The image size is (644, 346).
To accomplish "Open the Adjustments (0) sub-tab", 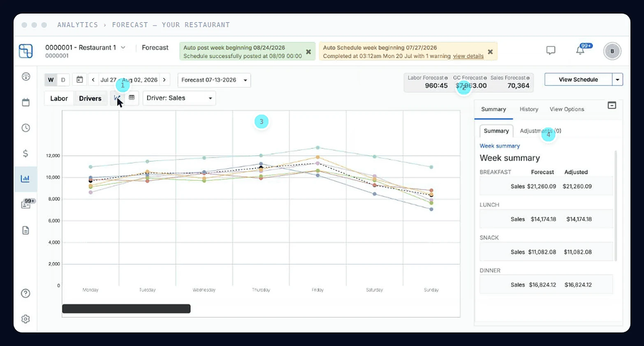I will coord(540,131).
